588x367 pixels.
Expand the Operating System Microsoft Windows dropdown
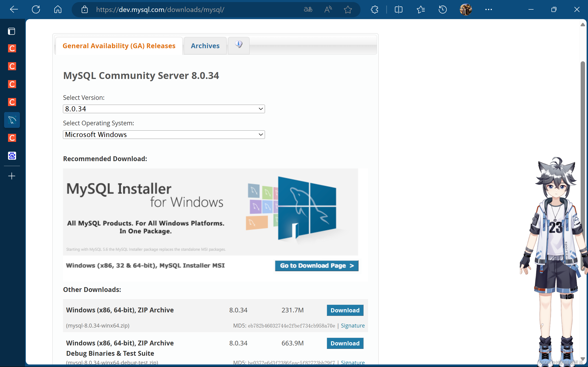click(164, 134)
